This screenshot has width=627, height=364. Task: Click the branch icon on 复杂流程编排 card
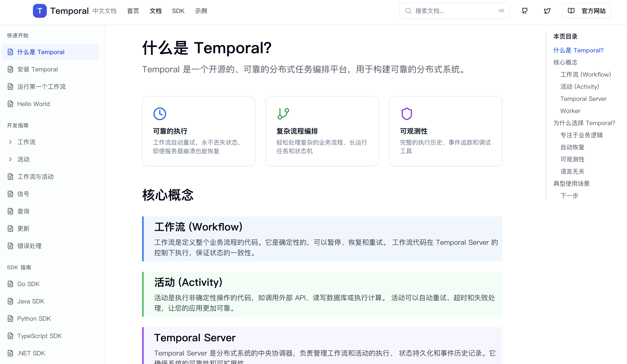point(283,113)
